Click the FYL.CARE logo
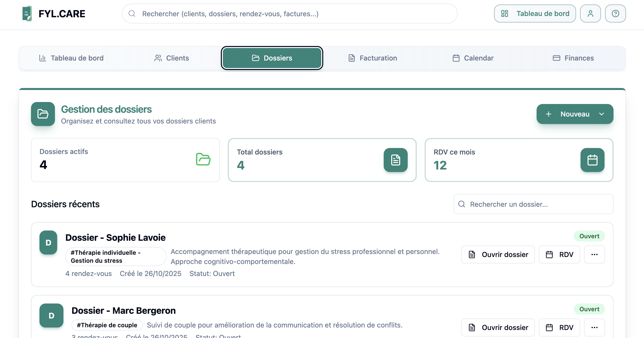This screenshot has width=644, height=338. [27, 13]
